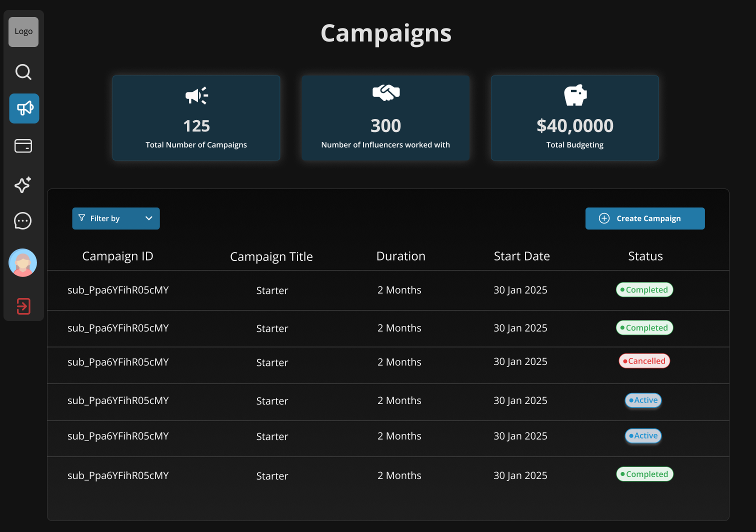Open search from the sidebar magnifier icon
This screenshot has height=532, width=756.
(23, 72)
